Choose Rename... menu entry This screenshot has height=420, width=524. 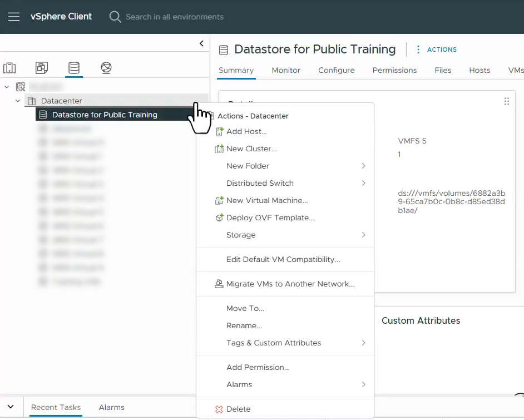point(285,326)
